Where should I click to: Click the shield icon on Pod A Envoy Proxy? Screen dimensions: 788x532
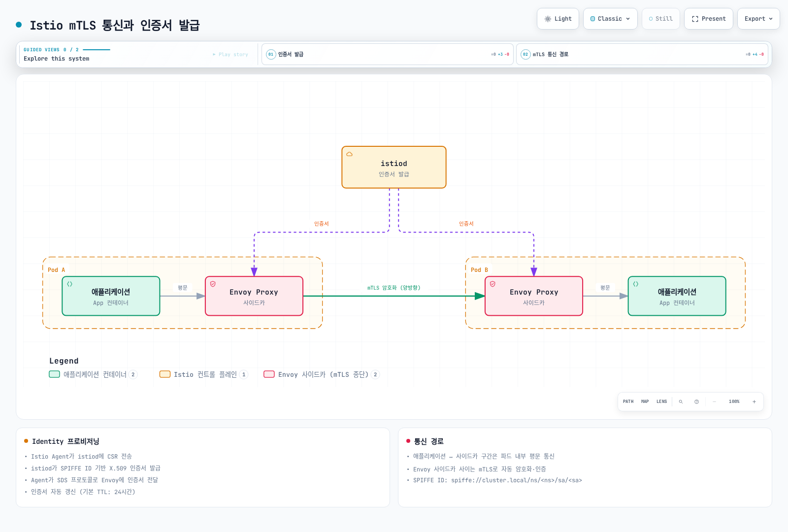pyautogui.click(x=213, y=284)
